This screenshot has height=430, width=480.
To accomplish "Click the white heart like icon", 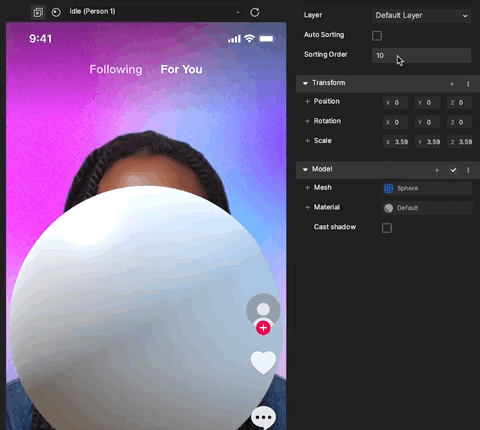I will [263, 362].
